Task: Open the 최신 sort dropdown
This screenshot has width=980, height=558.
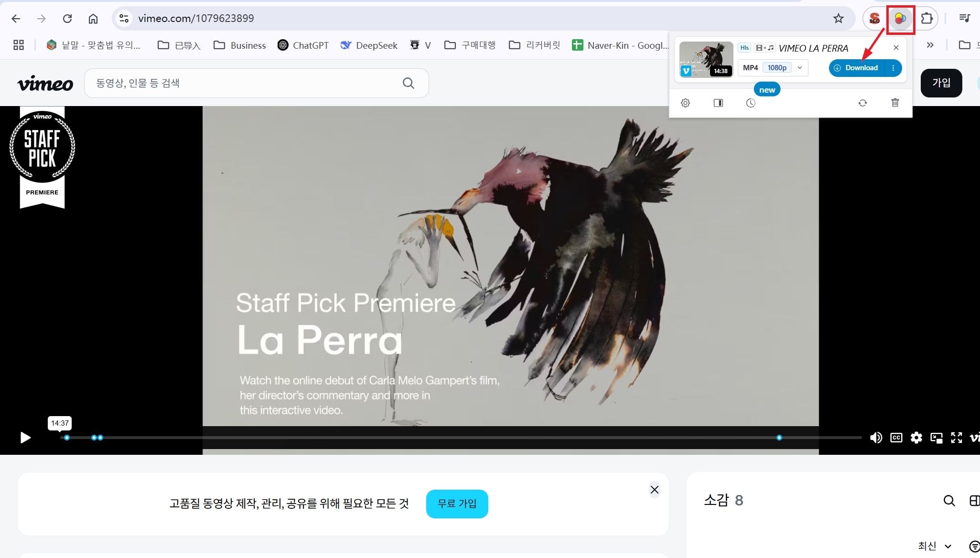Action: point(935,546)
